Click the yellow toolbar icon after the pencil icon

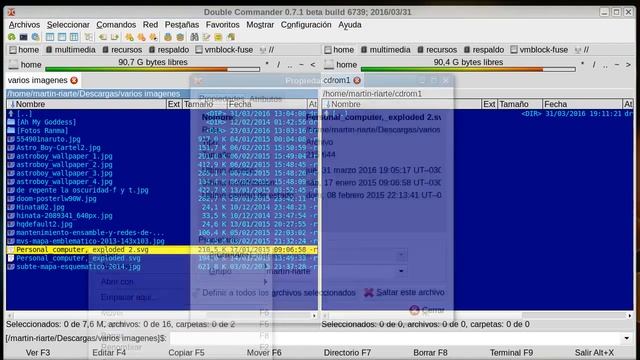pos(218,37)
